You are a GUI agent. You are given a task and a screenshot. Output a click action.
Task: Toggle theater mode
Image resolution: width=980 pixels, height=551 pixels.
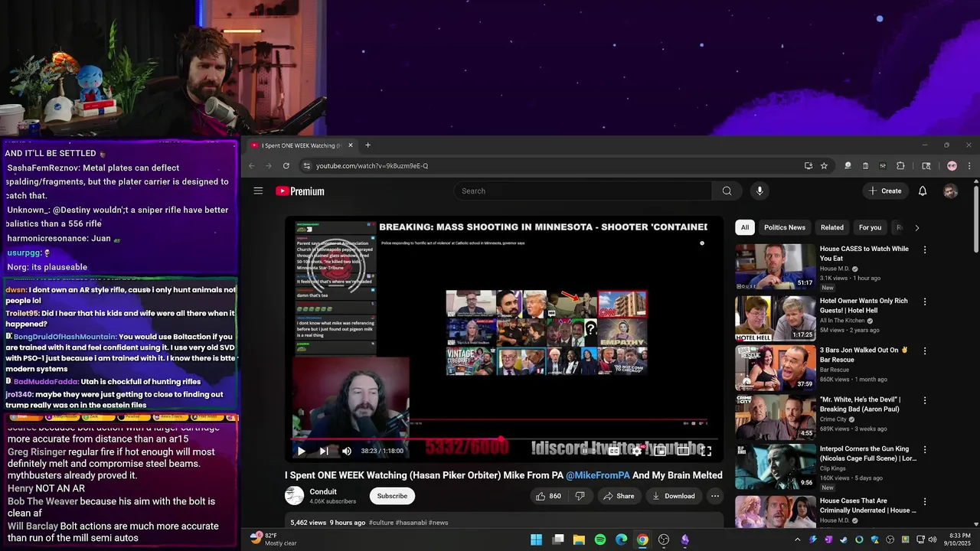(683, 452)
